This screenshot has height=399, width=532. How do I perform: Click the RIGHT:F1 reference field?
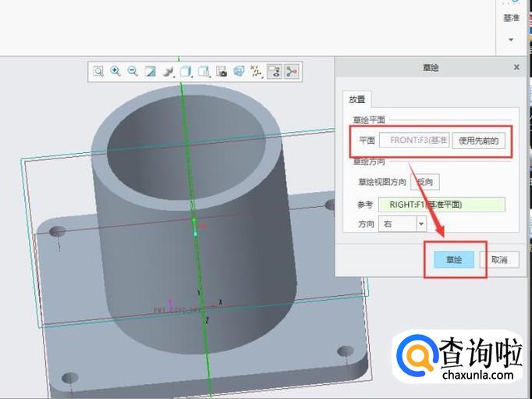pyautogui.click(x=442, y=205)
